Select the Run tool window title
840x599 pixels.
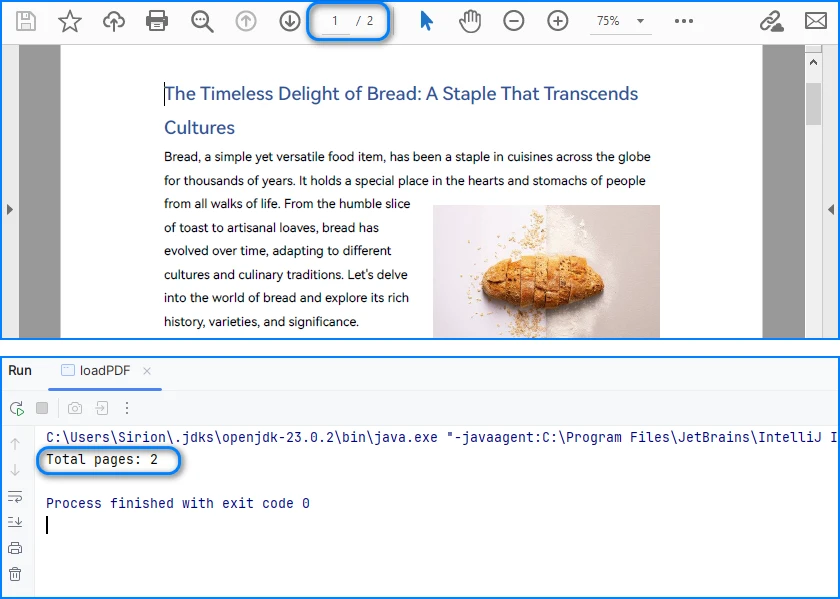coord(19,369)
